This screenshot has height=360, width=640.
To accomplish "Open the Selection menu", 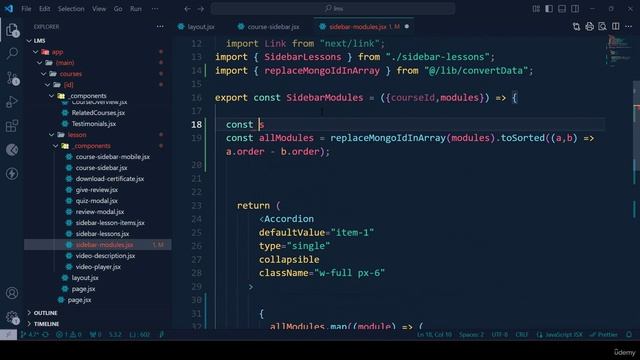I will click(71, 9).
